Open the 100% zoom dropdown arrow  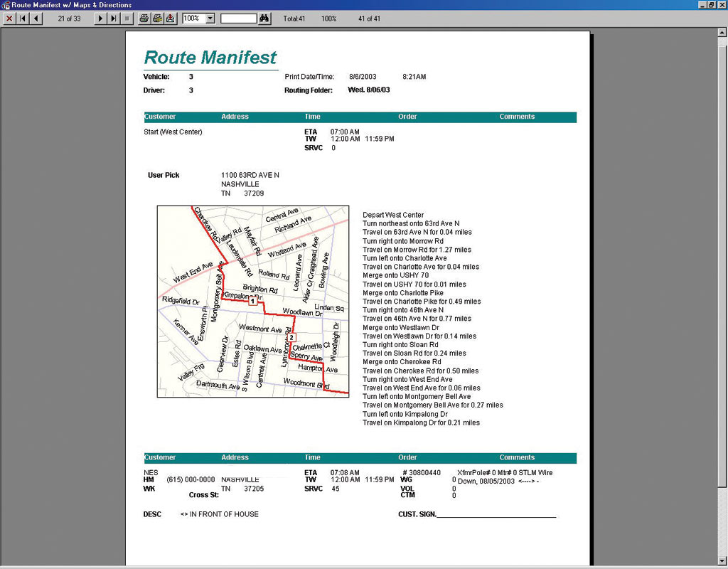tap(210, 18)
